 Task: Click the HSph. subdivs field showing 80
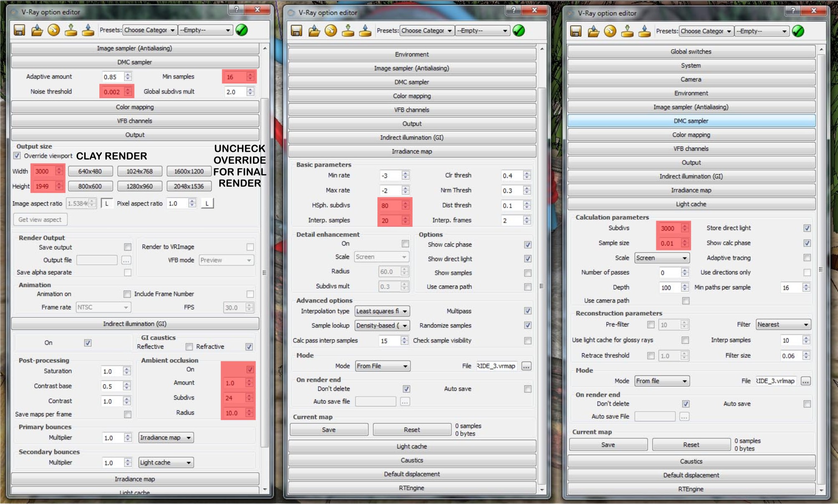pos(390,205)
